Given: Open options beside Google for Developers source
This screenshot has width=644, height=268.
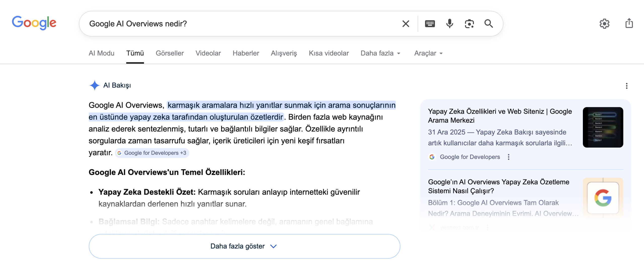Looking at the screenshot, I should [509, 157].
